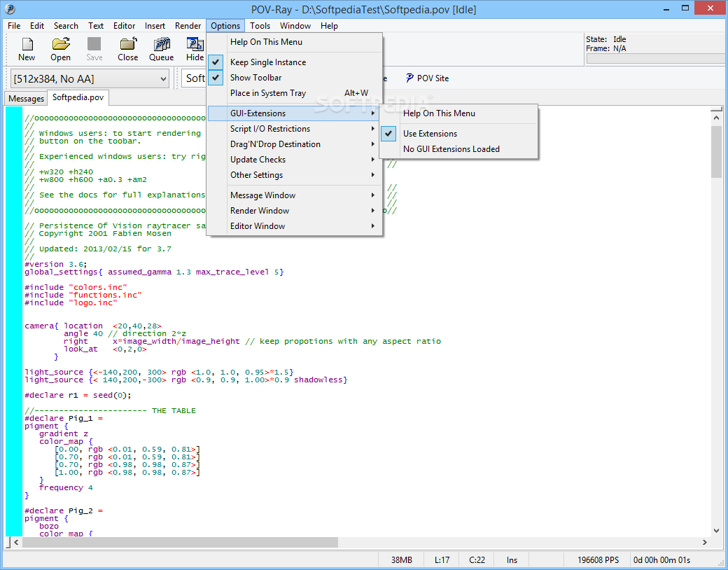Click No GUI Extensions Loaded entry
Image resolution: width=728 pixels, height=570 pixels.
pos(451,149)
